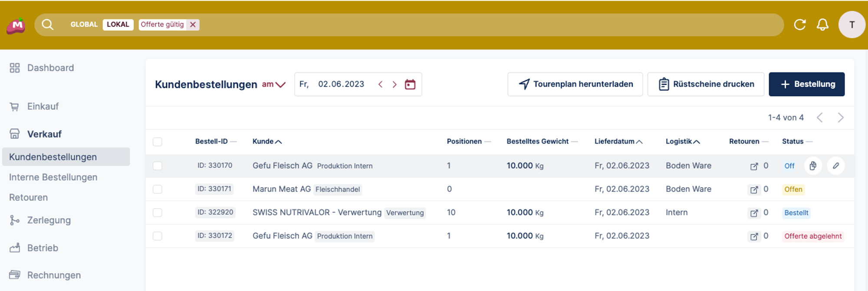Remove the Offerte gültig filter
The width and height of the screenshot is (868, 291).
(x=193, y=25)
